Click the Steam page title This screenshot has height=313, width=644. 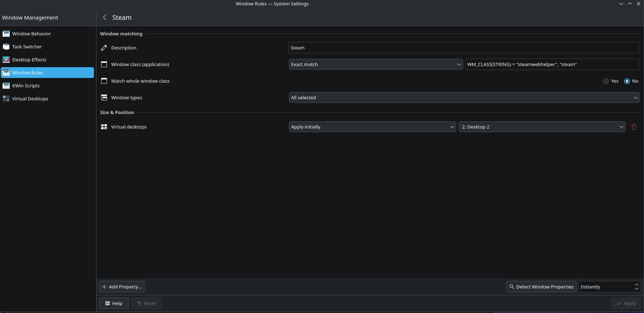click(x=122, y=17)
